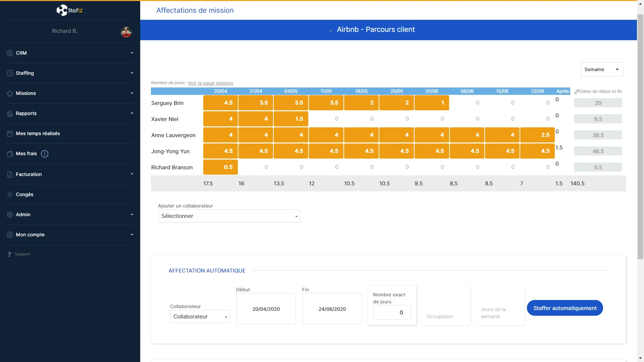Image resolution: width=644 pixels, height=362 pixels.
Task: Open the CRM menu
Action: [70, 53]
